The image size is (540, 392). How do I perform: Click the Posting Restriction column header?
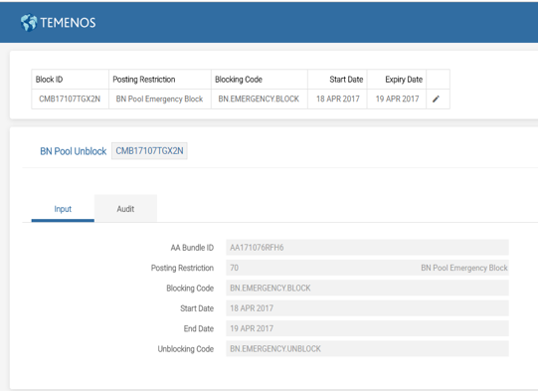(x=160, y=80)
